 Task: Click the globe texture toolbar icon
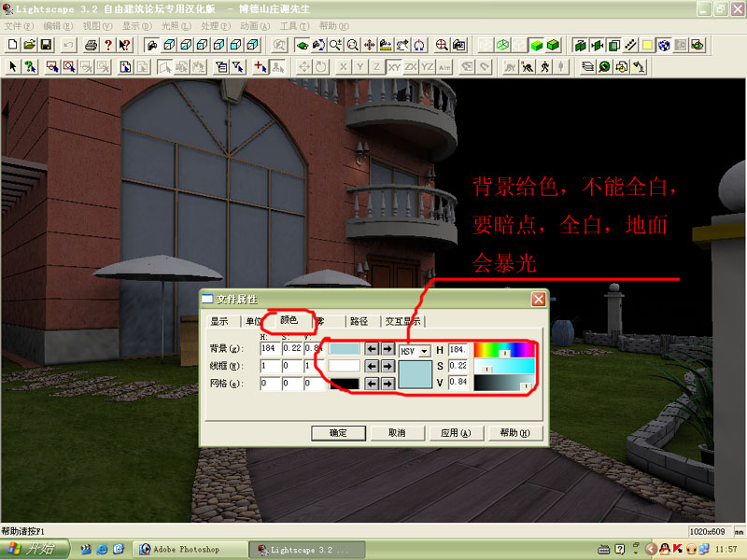click(664, 45)
